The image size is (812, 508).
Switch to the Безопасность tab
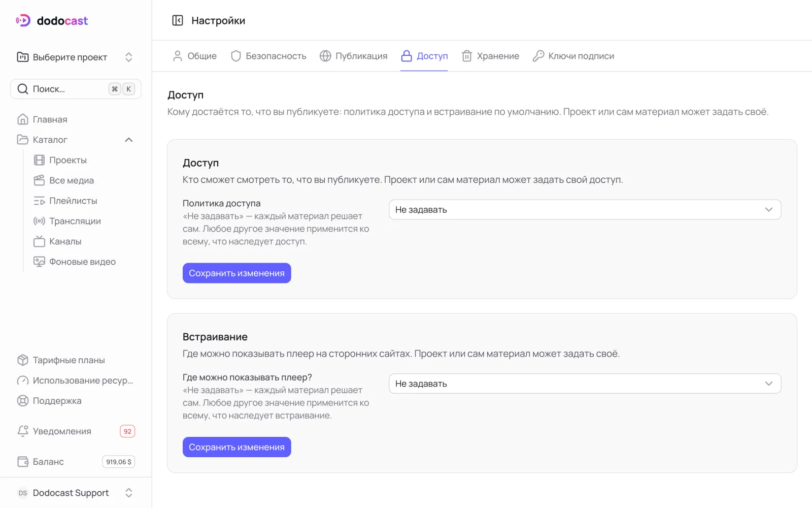(268, 56)
